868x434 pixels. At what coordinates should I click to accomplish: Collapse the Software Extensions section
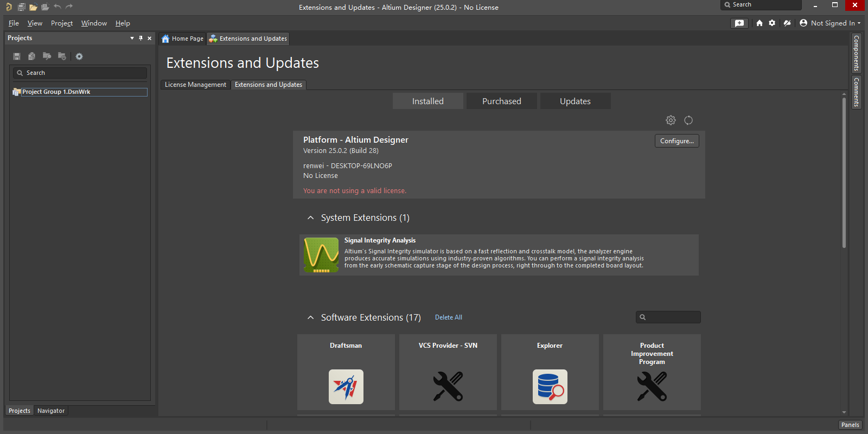pyautogui.click(x=310, y=317)
